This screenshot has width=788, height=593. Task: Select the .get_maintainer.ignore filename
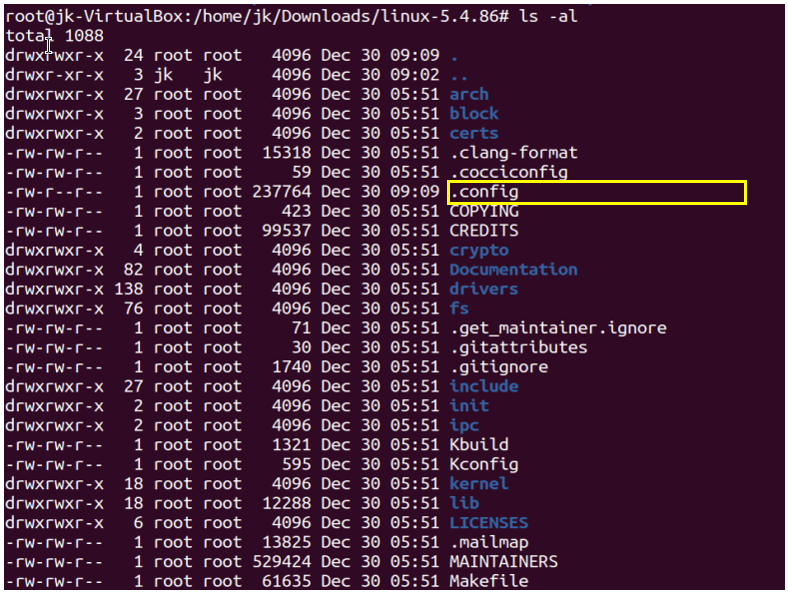558,329
